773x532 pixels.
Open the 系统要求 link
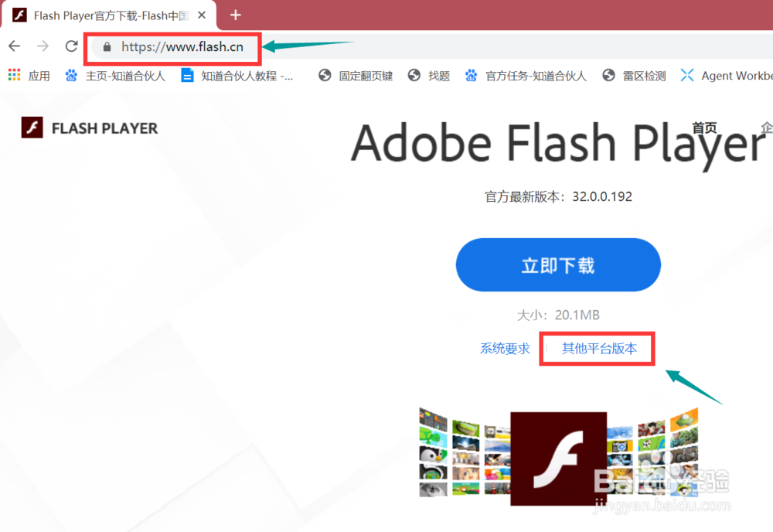pos(505,349)
